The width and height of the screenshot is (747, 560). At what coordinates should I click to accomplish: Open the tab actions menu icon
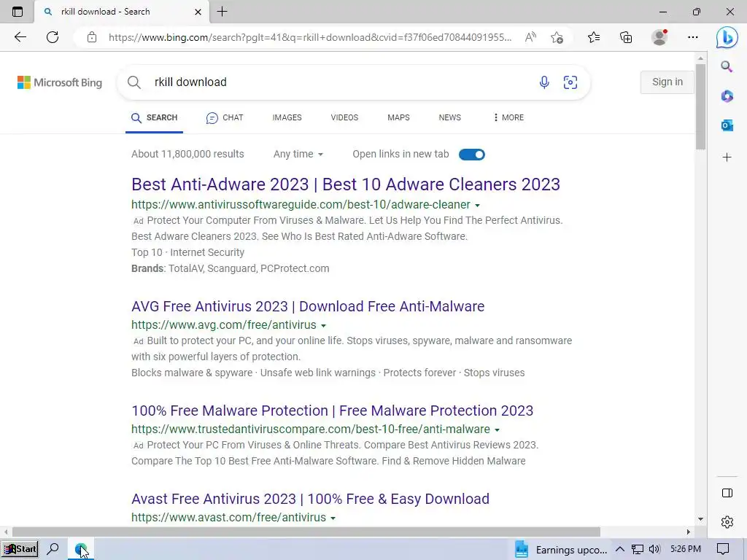pyautogui.click(x=18, y=12)
